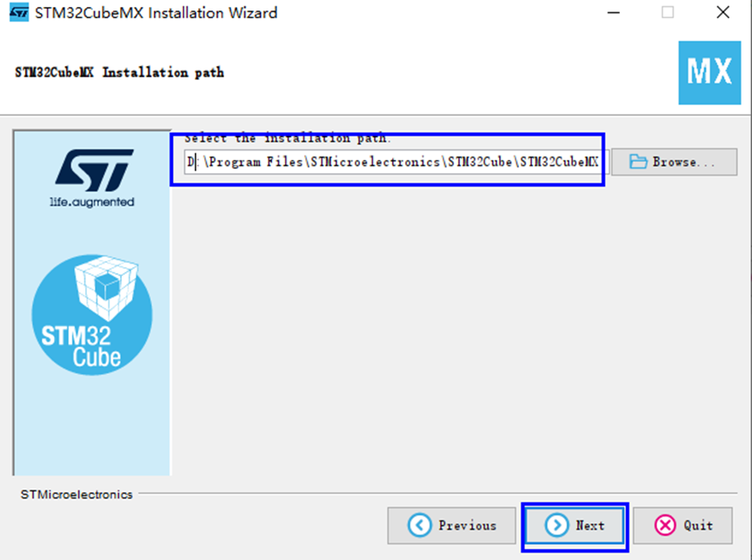Image resolution: width=752 pixels, height=560 pixels.
Task: Click the STM32 Cube circular logo
Action: pyautogui.click(x=92, y=315)
